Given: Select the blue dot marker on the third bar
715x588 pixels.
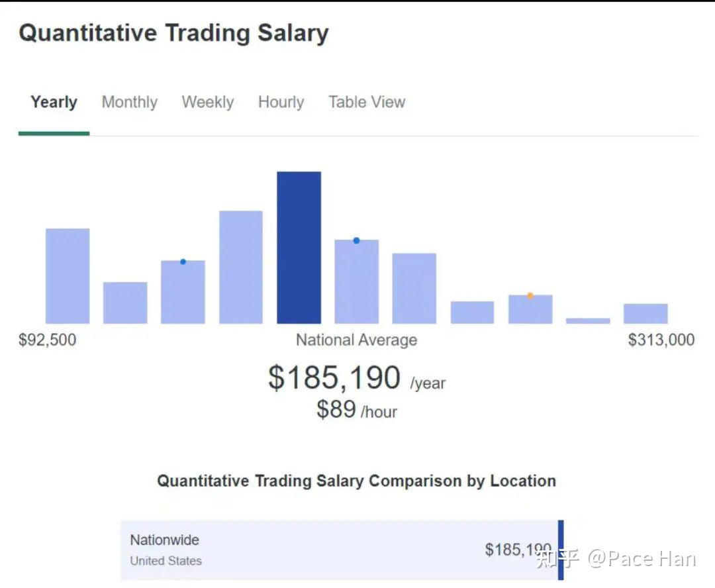Looking at the screenshot, I should pyautogui.click(x=183, y=261).
